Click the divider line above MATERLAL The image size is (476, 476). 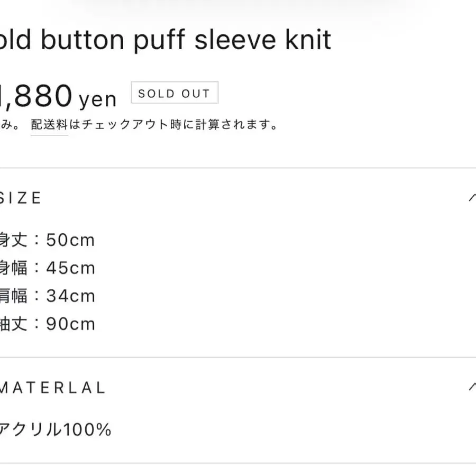coord(238,358)
